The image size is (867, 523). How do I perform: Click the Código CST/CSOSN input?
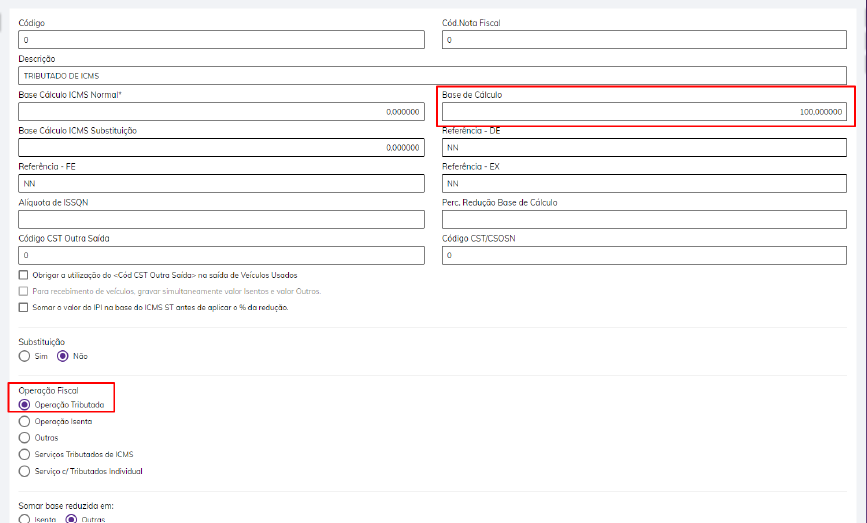[x=645, y=256]
